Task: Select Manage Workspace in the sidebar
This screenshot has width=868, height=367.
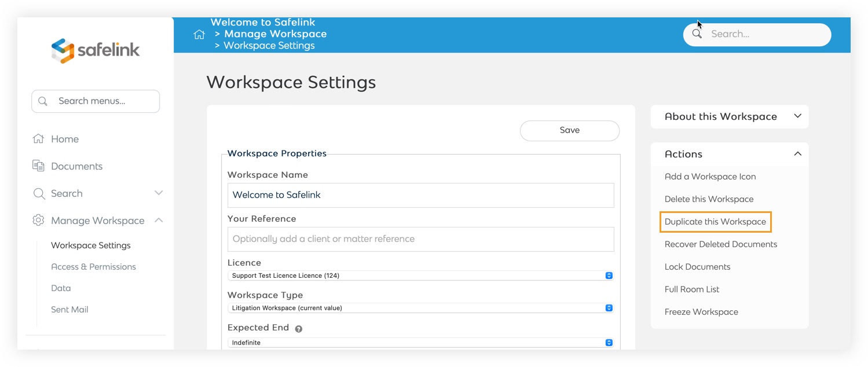Action: [x=98, y=221]
